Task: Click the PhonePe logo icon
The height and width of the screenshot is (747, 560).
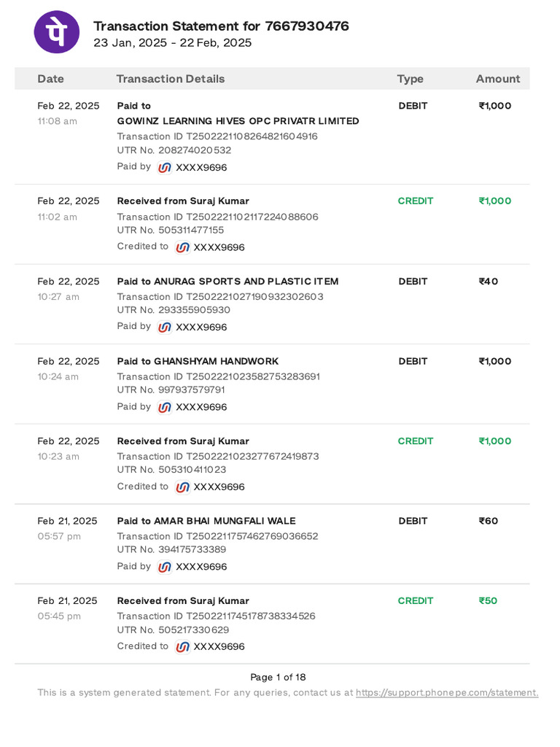Action: point(57,33)
